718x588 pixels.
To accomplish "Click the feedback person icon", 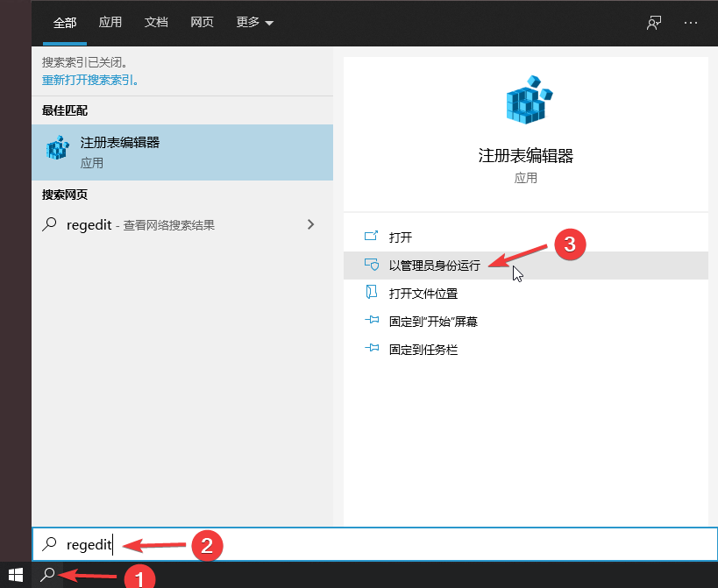I will pyautogui.click(x=653, y=23).
